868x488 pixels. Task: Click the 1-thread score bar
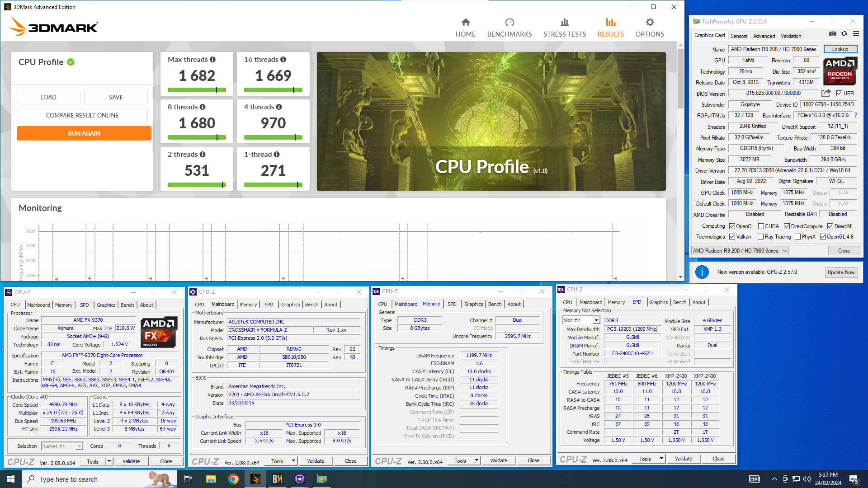273,185
